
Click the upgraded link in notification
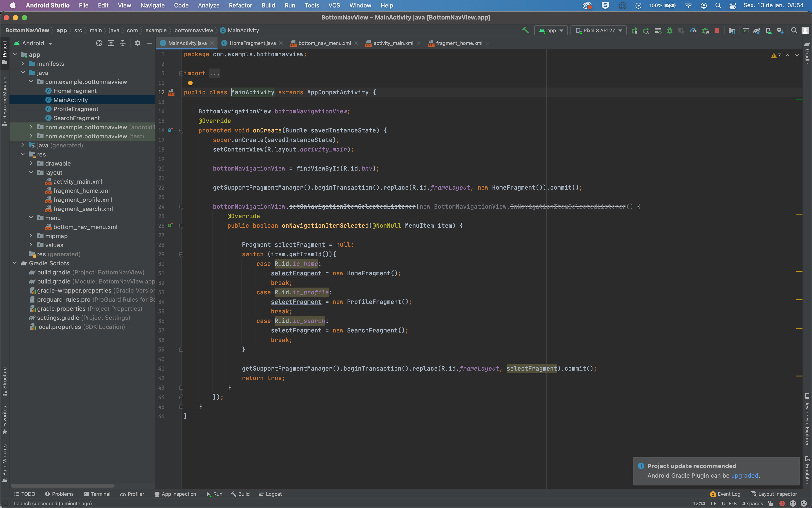coord(744,475)
